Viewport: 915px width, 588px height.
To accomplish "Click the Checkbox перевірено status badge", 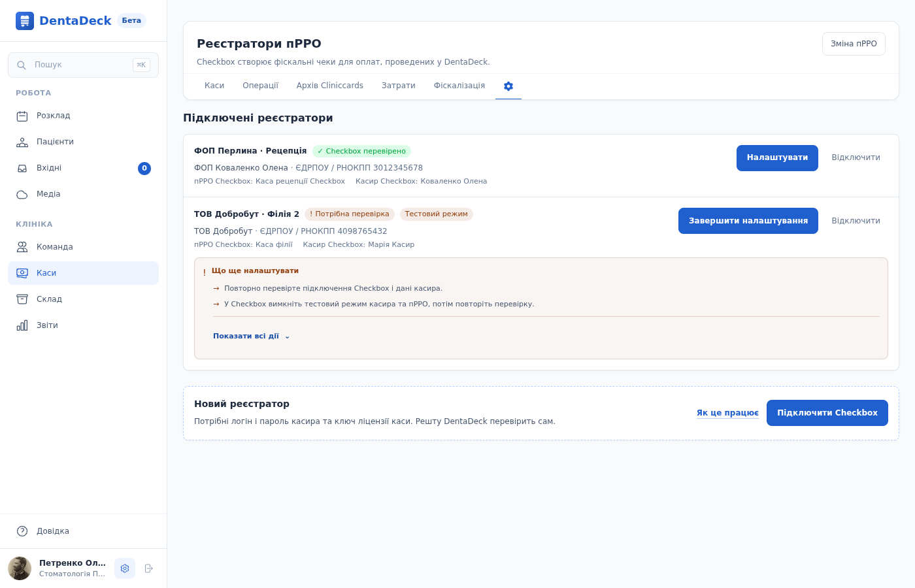I will [361, 152].
